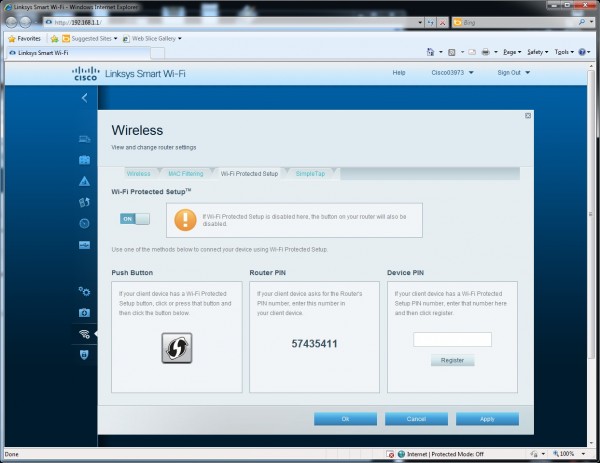Click Add to Favorites Bar star icon
The width and height of the screenshot is (600, 463).
pos(55,39)
